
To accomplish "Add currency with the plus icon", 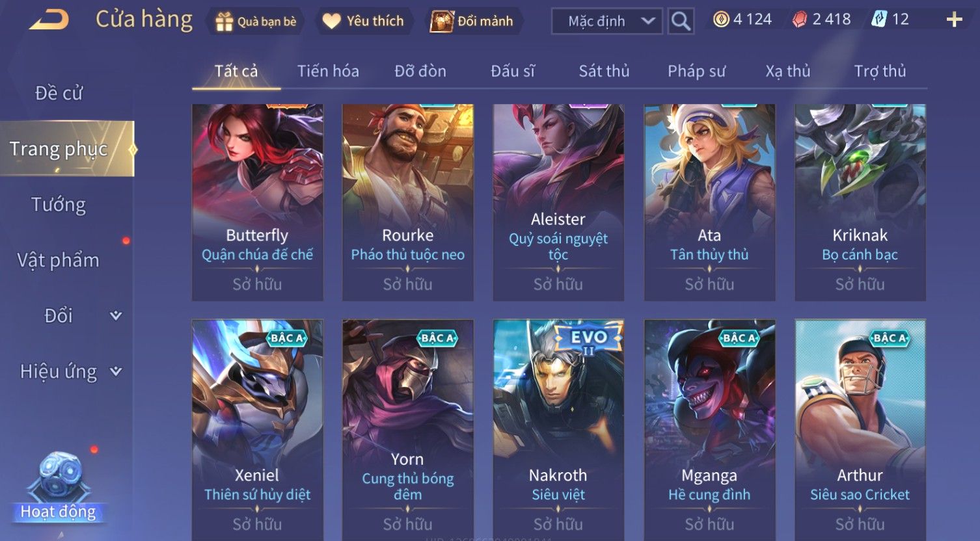I will tap(954, 20).
